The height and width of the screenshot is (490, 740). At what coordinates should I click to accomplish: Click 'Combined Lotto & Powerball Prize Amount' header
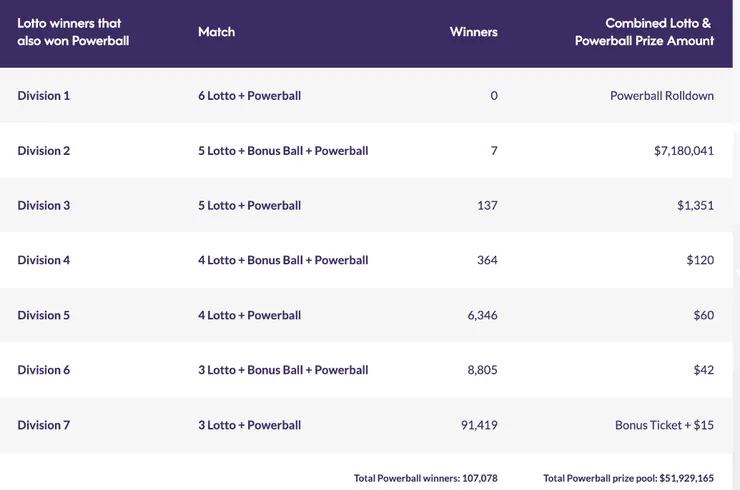click(x=644, y=32)
